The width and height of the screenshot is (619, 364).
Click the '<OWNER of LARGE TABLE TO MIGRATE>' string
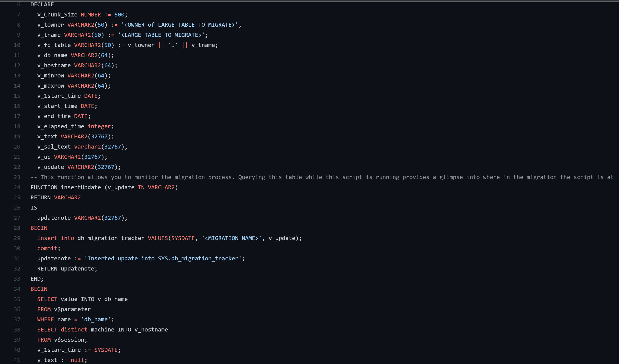pos(180,25)
